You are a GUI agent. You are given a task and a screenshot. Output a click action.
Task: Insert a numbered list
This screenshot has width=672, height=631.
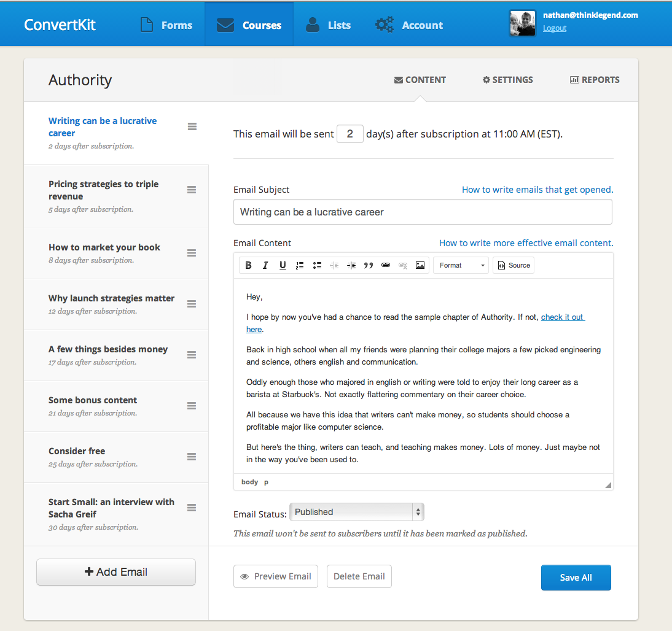[x=300, y=265]
